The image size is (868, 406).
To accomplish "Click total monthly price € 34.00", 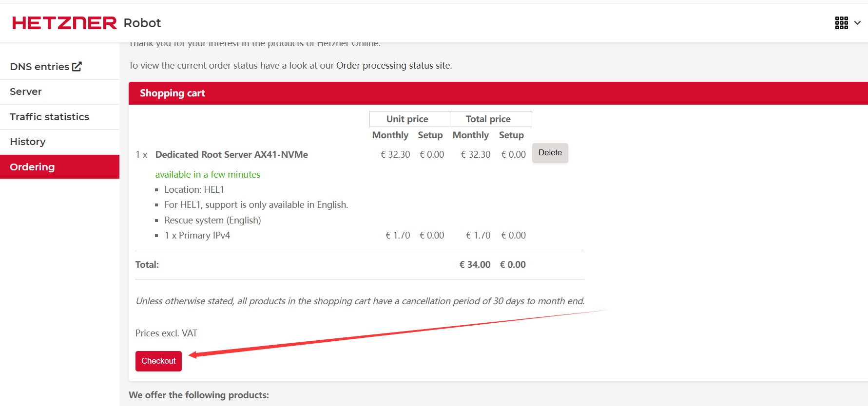I will 475,264.
